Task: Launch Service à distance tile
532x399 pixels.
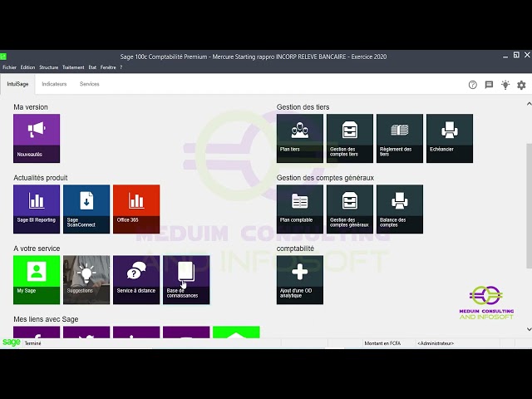Action: 136,280
